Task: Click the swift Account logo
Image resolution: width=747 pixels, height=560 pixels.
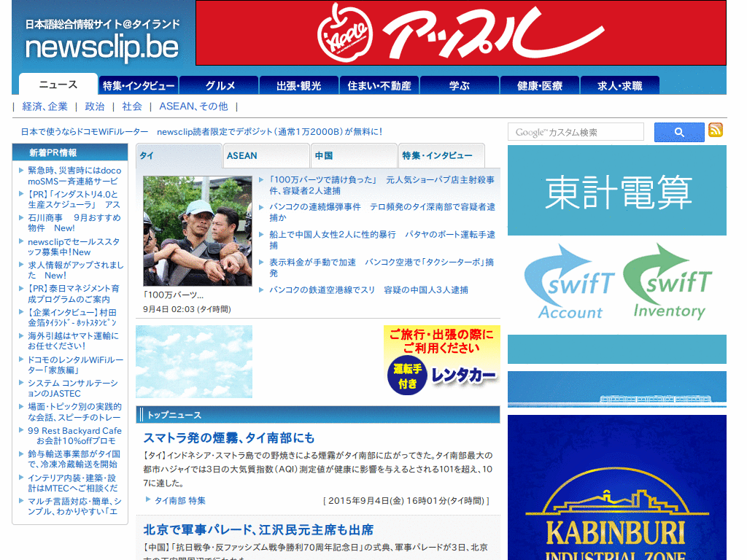Action: 570,282
